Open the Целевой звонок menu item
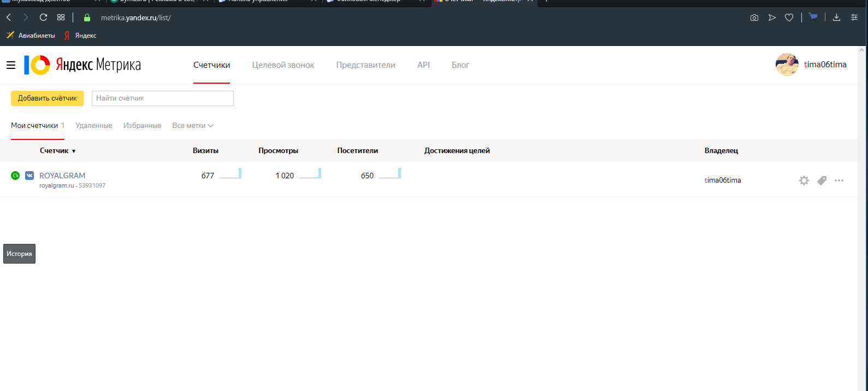868x391 pixels. 283,65
